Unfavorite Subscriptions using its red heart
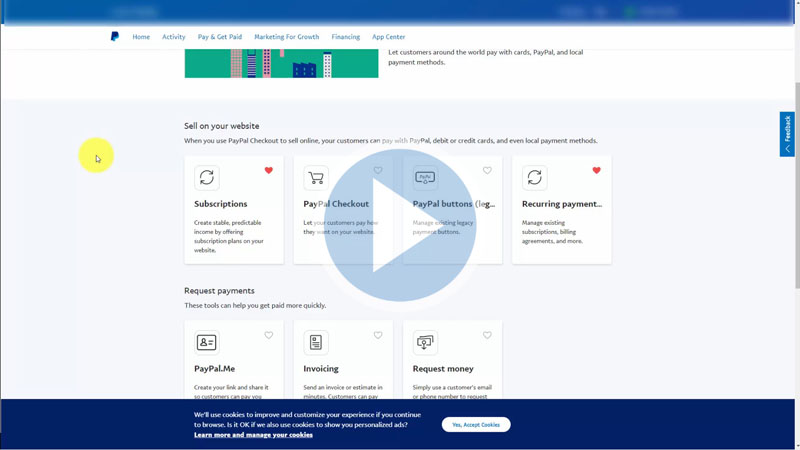The image size is (800, 450). pyautogui.click(x=268, y=171)
